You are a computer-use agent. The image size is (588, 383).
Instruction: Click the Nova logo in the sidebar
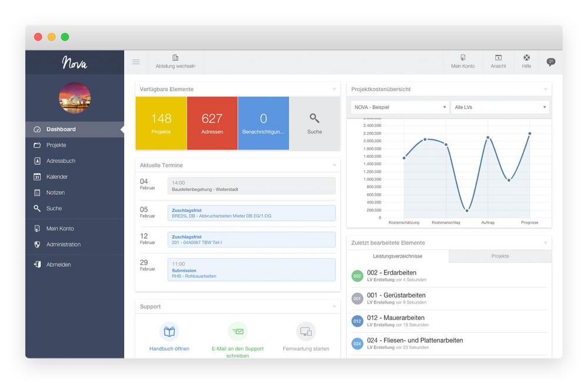(x=75, y=62)
